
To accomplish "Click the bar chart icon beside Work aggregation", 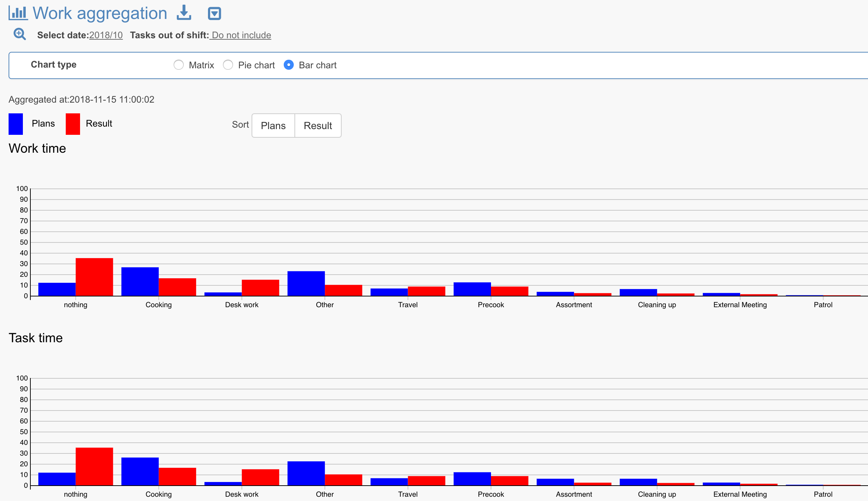I will (18, 13).
